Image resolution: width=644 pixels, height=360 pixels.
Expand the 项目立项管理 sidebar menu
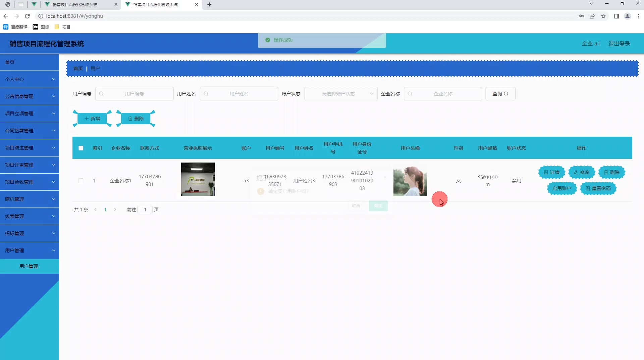click(x=30, y=114)
